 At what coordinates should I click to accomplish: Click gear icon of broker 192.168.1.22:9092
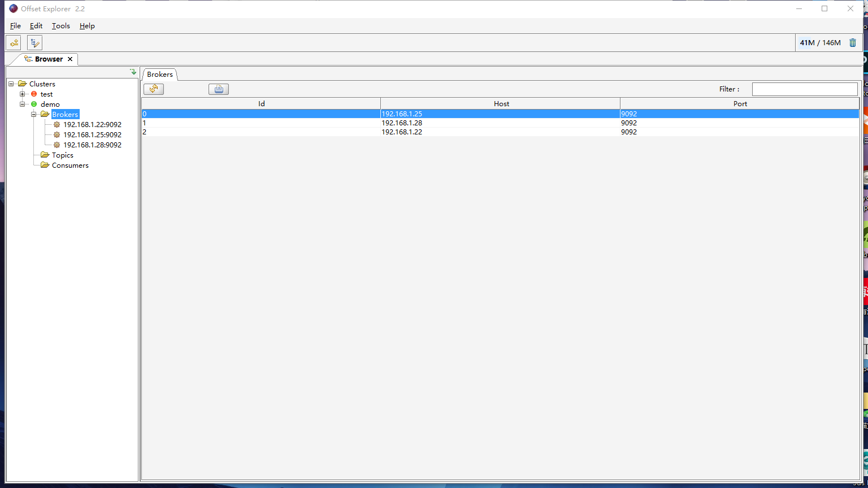point(57,125)
